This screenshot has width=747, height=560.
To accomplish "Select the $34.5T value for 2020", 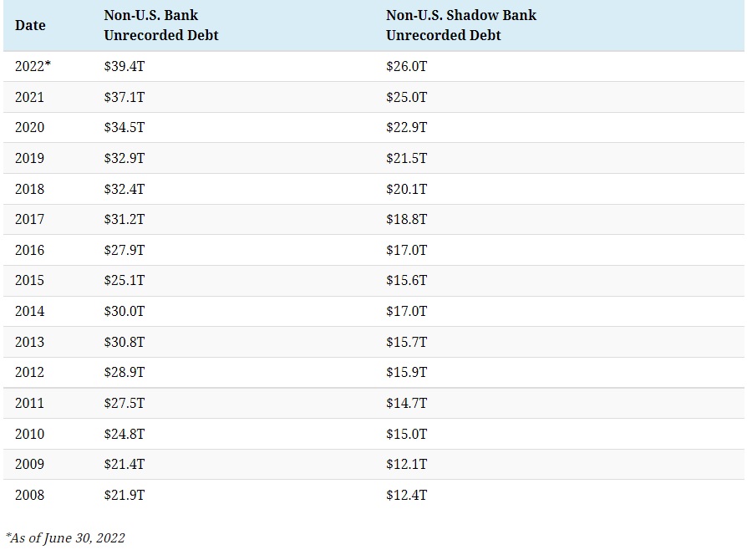I will (x=124, y=127).
